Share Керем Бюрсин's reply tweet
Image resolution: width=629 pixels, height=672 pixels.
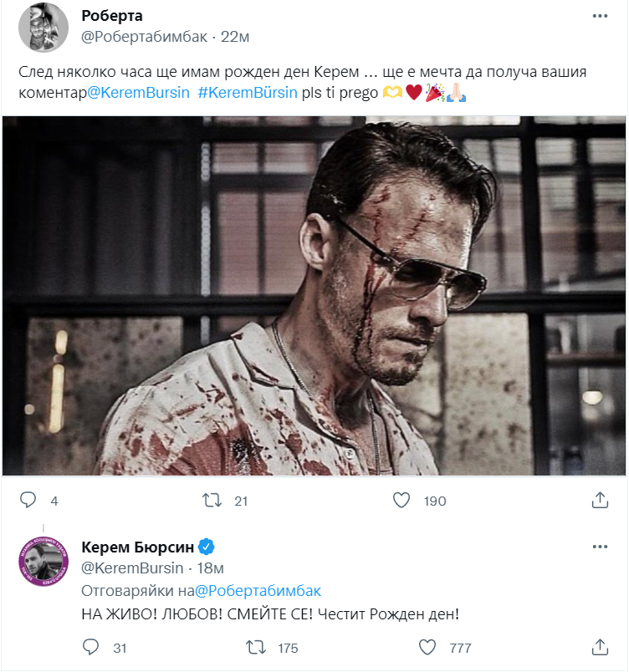(x=600, y=647)
